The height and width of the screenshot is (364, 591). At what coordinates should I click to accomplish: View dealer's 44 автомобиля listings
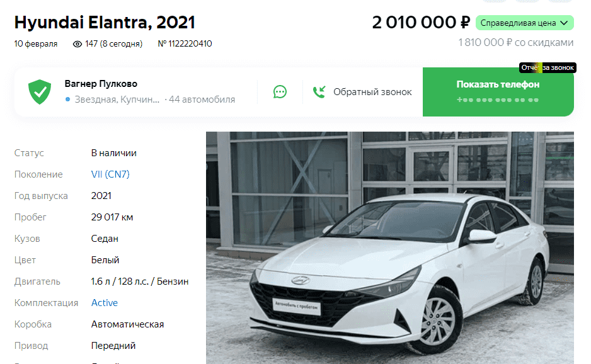coord(202,100)
